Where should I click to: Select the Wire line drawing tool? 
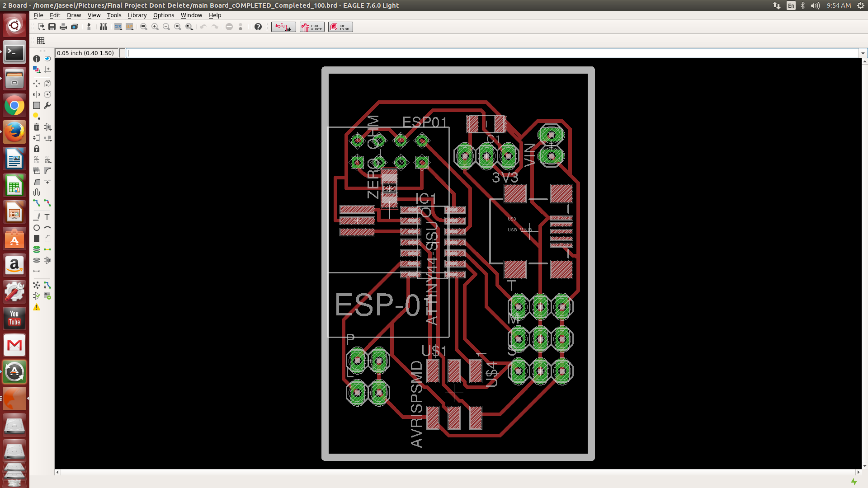point(37,217)
